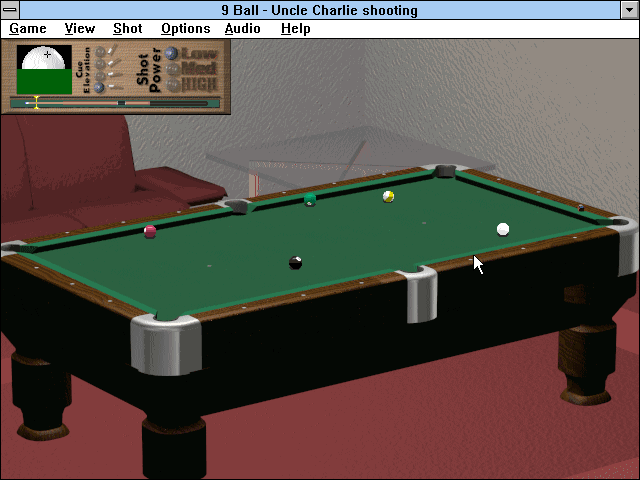Viewport: 640px width, 480px height.
Task: Click the small dark ball near corner pocket
Action: tap(581, 208)
